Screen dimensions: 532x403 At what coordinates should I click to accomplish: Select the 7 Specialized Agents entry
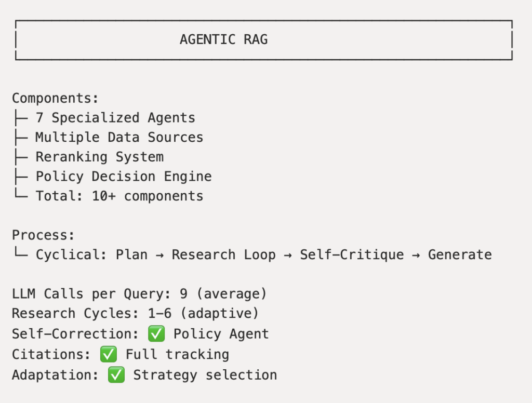point(115,118)
